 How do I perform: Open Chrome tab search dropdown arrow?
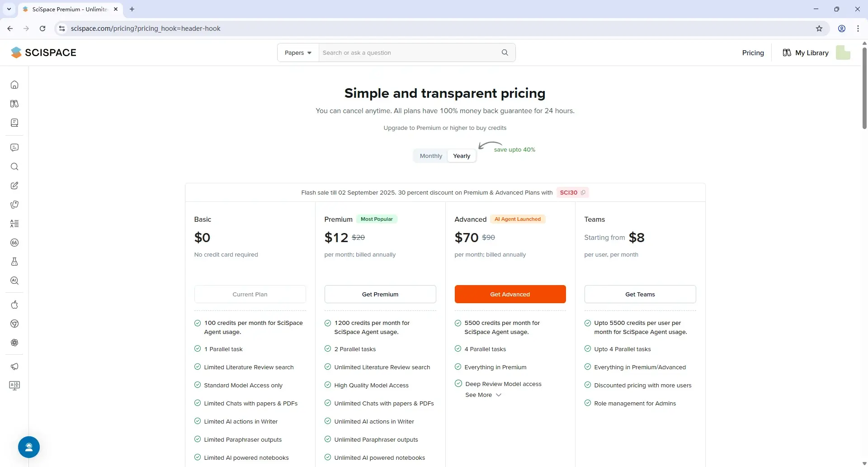[9, 9]
